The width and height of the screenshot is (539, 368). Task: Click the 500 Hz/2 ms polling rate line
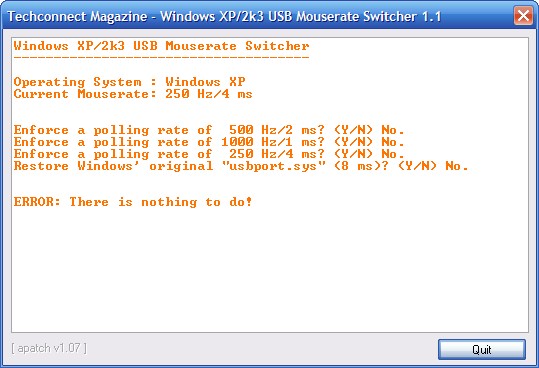(x=209, y=130)
